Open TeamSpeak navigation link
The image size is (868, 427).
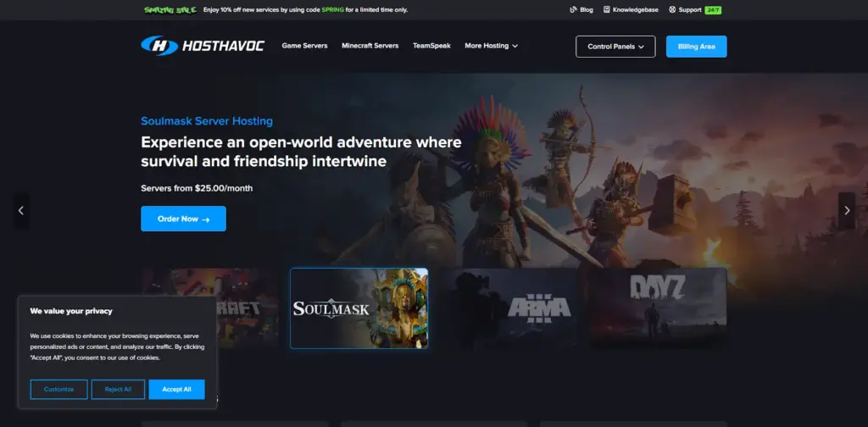[431, 46]
